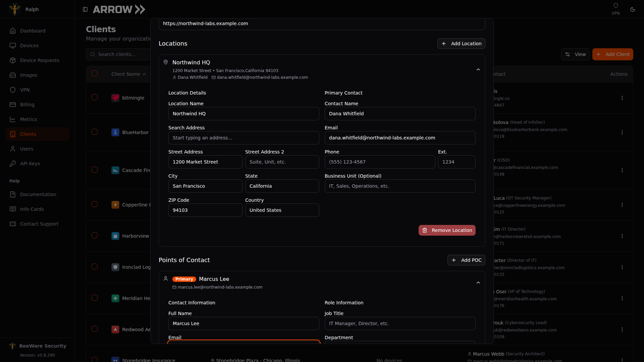Click the Phone number field
The image size is (644, 362).
pyautogui.click(x=380, y=162)
